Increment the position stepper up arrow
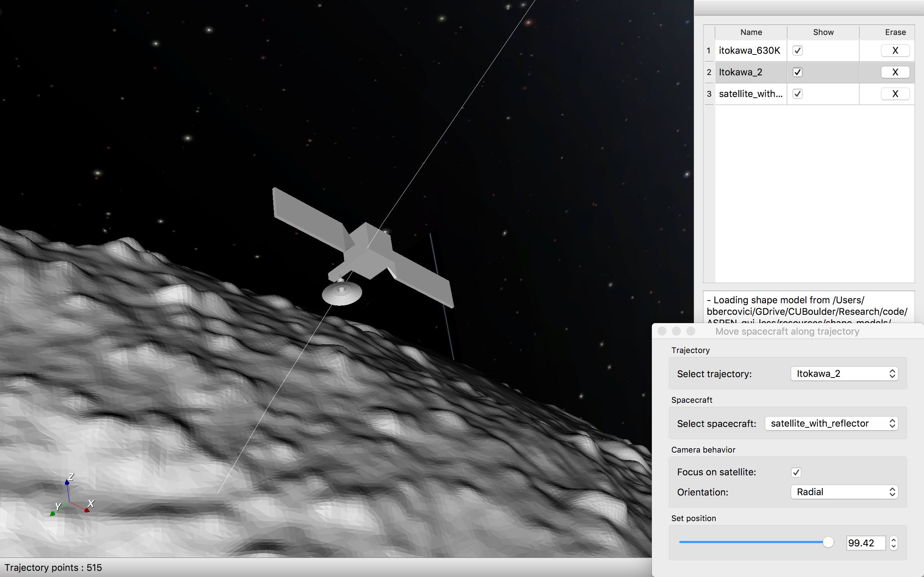 pyautogui.click(x=893, y=539)
